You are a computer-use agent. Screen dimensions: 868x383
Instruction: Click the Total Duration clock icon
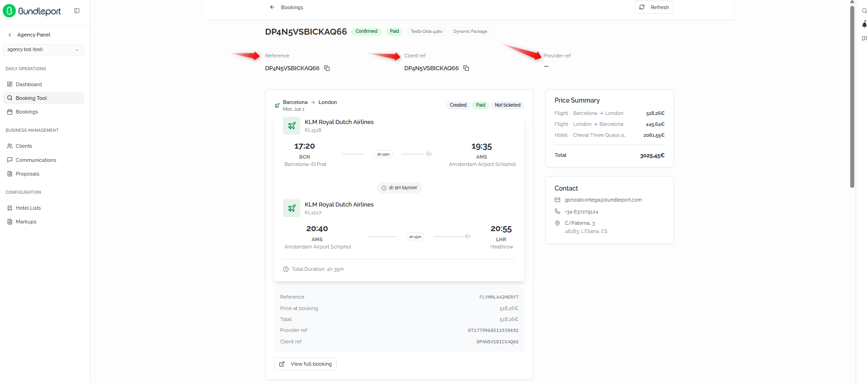click(286, 269)
